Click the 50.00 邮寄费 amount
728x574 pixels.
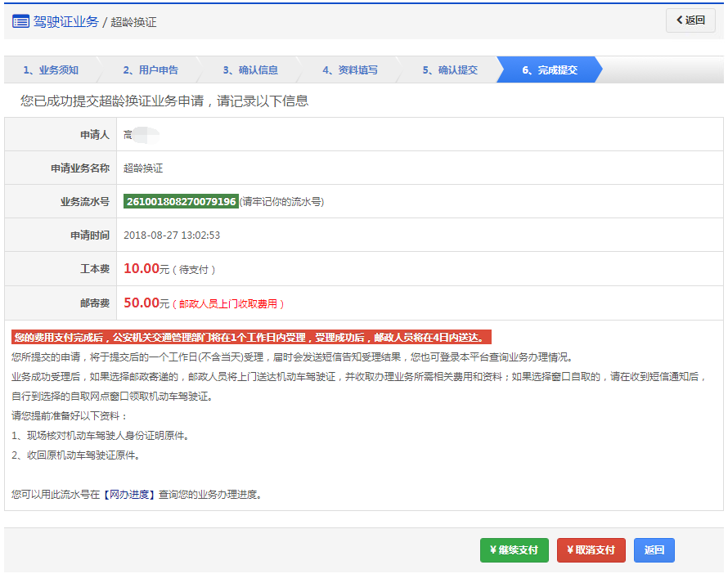141,303
